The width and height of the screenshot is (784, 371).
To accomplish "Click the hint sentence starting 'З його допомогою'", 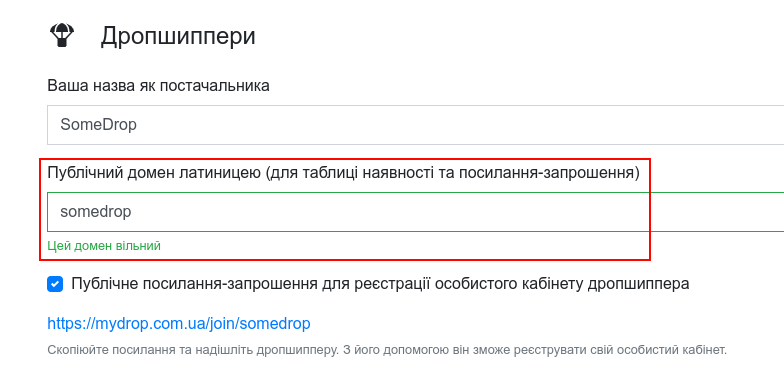I will 534,350.
